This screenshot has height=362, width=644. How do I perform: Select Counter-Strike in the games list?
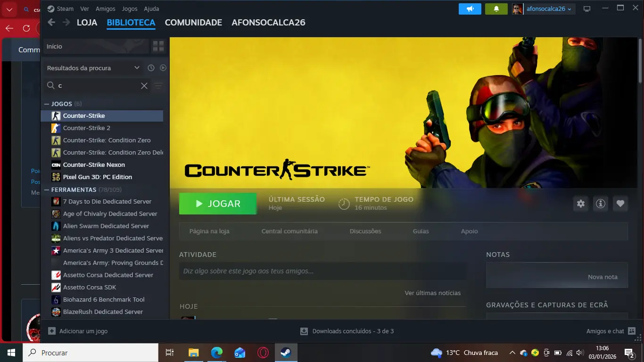point(102,115)
